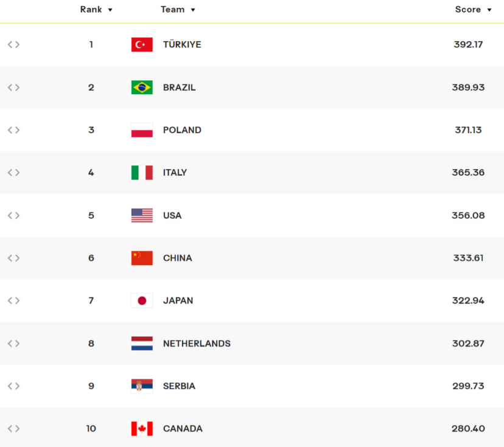
Task: Click the Poland flag icon
Action: [x=142, y=130]
